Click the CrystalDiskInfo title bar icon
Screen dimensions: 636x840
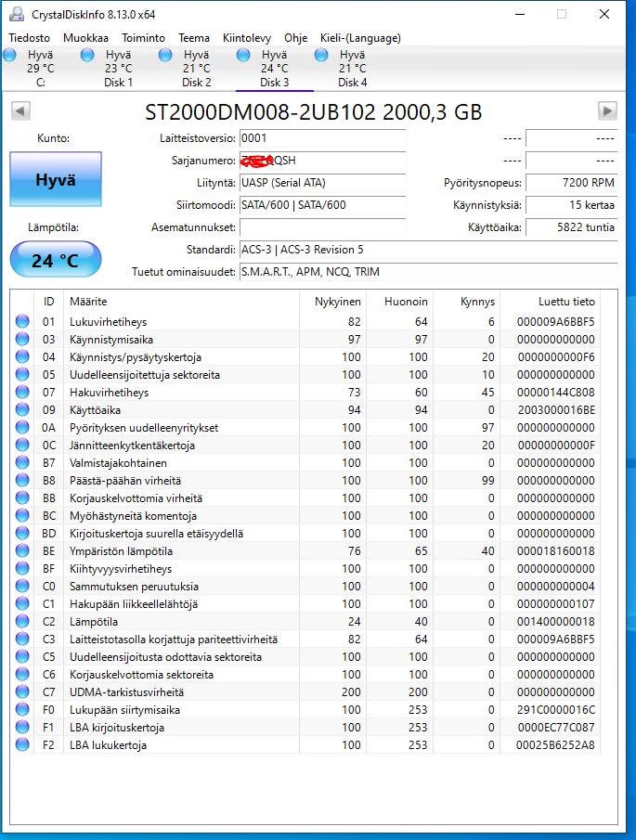click(x=17, y=14)
